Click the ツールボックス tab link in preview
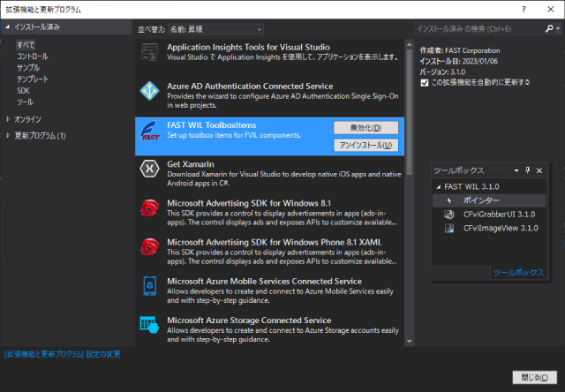The height and width of the screenshot is (392, 565). click(x=518, y=273)
